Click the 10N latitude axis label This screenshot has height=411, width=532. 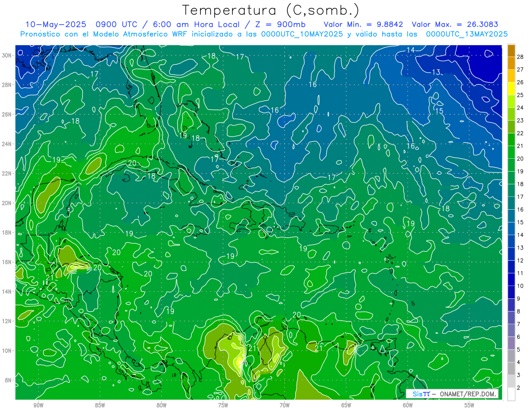[x=7, y=351]
